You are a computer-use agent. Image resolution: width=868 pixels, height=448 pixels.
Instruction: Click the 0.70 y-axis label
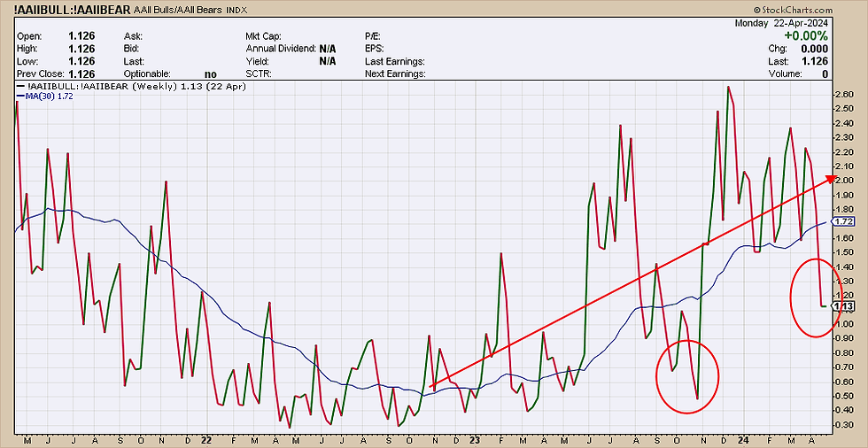point(844,367)
